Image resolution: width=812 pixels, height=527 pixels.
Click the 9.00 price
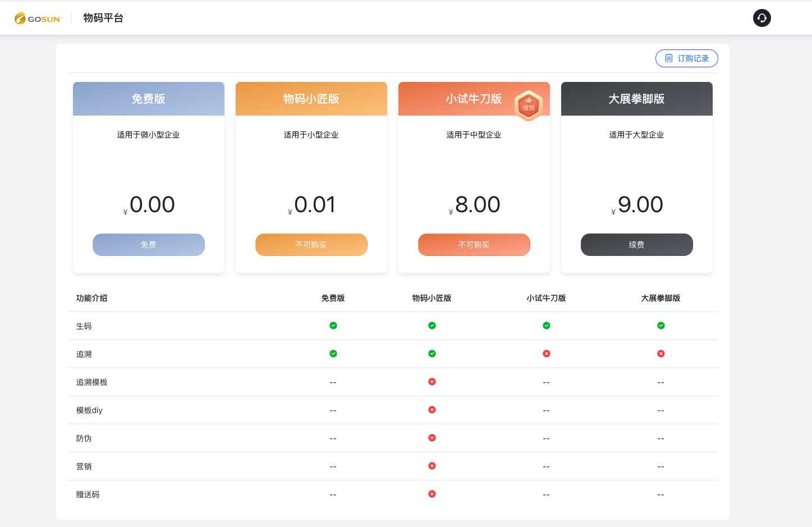click(x=640, y=205)
